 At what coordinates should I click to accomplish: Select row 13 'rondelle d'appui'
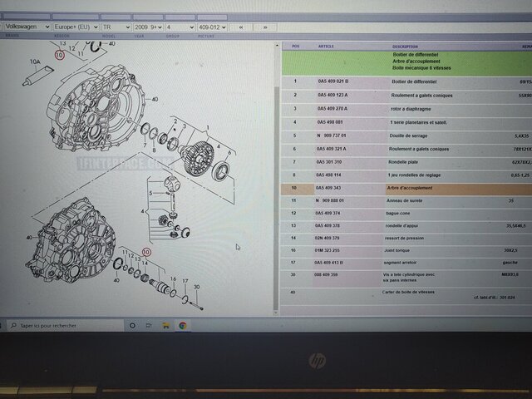coord(406,225)
